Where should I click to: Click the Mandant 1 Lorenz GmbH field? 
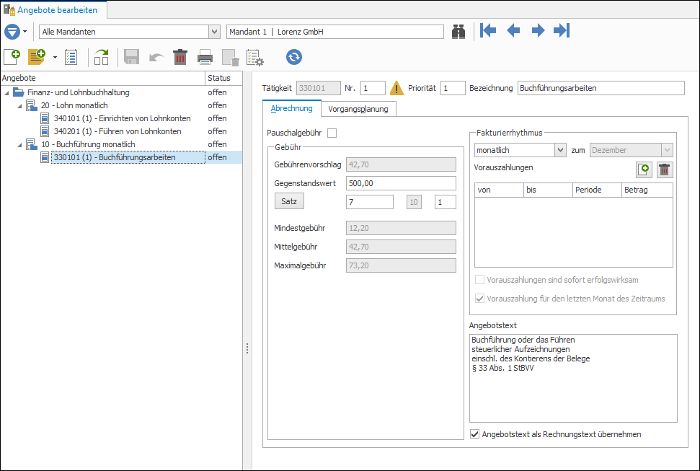point(335,32)
